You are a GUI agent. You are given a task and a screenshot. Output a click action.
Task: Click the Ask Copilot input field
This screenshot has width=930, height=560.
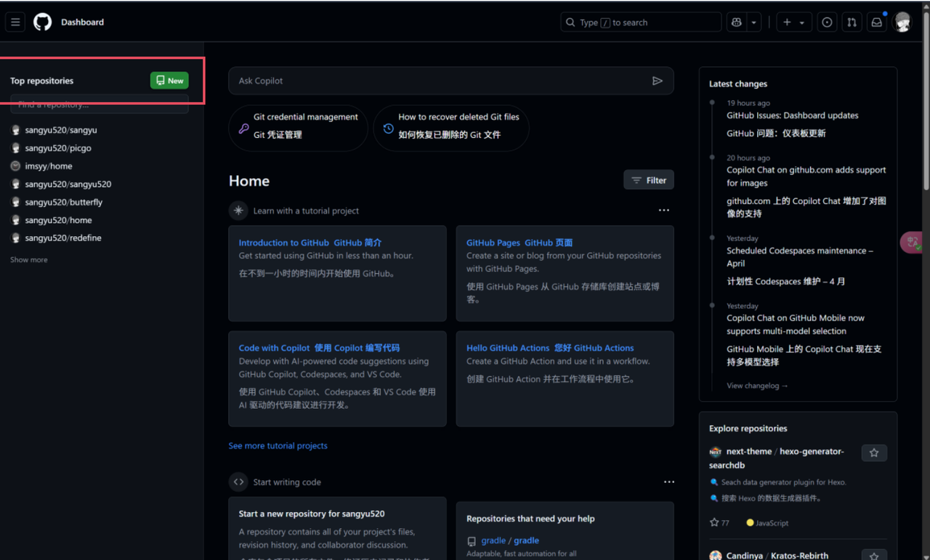click(x=450, y=81)
